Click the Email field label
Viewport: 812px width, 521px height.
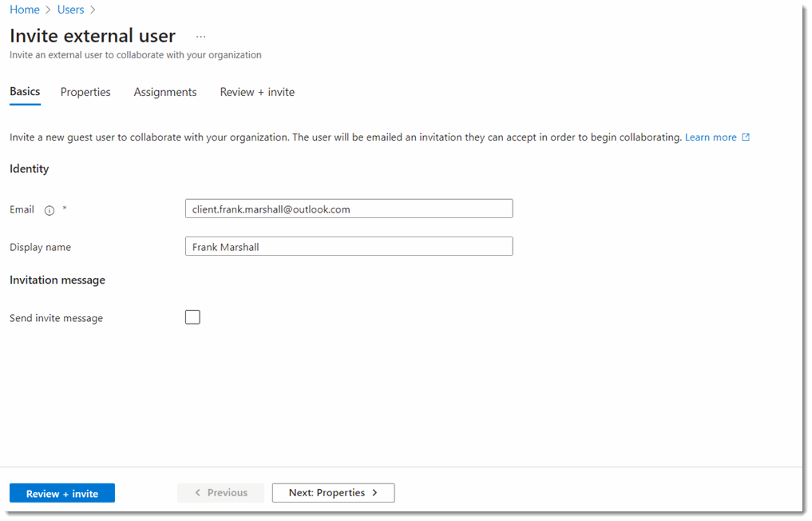click(x=22, y=209)
